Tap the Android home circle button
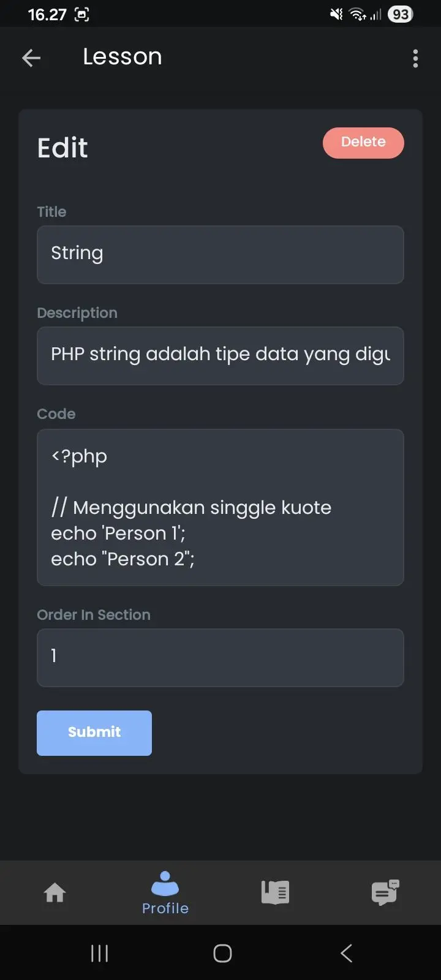 pyautogui.click(x=222, y=953)
